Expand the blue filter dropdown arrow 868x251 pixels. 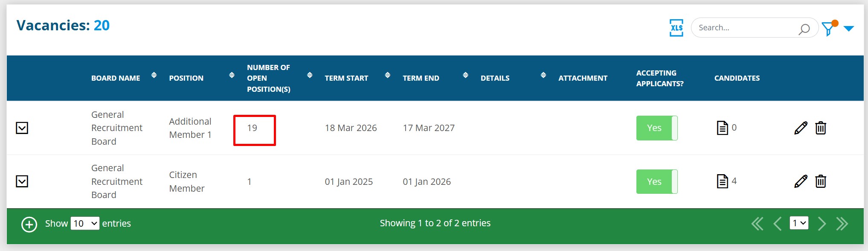click(849, 29)
